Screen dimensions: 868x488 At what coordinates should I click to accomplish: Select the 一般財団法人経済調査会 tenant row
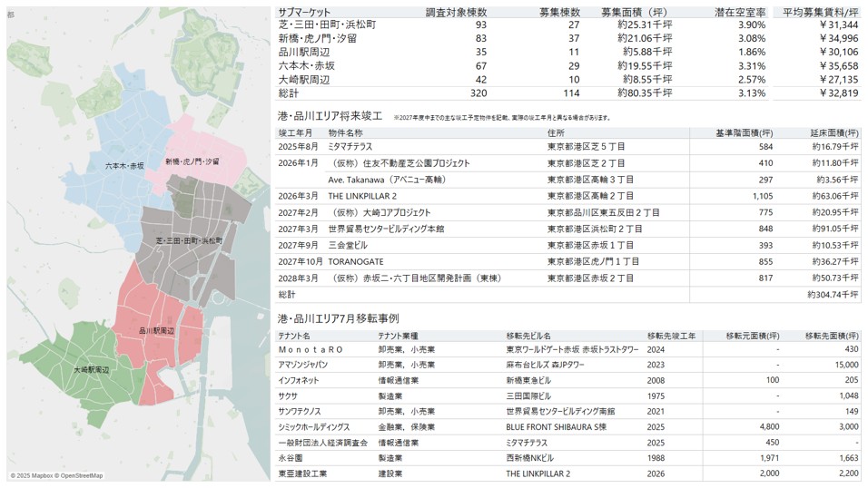point(568,443)
